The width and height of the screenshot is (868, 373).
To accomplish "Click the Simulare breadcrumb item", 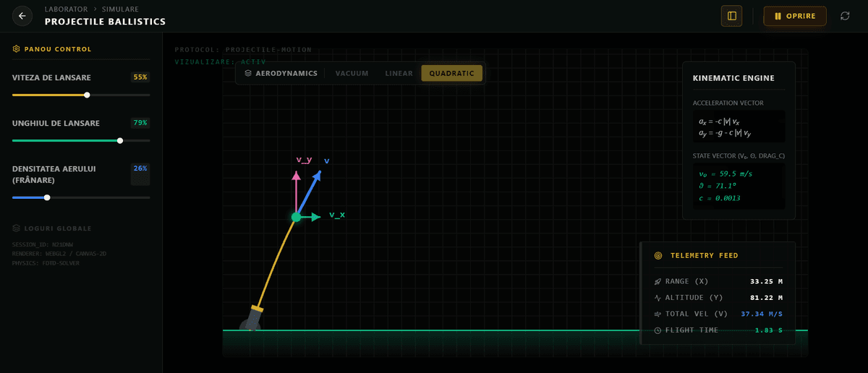I will click(x=120, y=9).
